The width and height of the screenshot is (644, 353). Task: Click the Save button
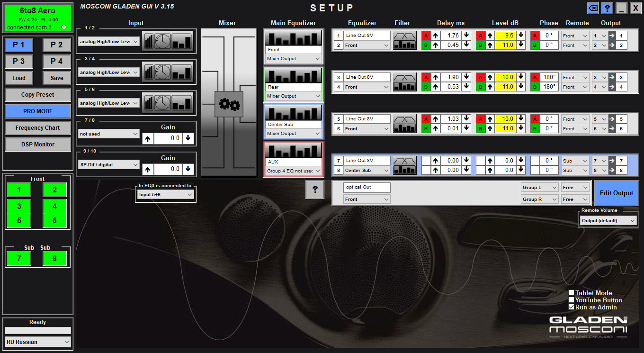coord(57,78)
